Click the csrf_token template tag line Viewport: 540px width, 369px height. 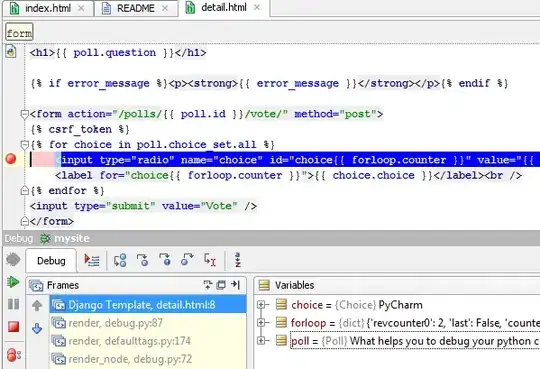click(80, 130)
